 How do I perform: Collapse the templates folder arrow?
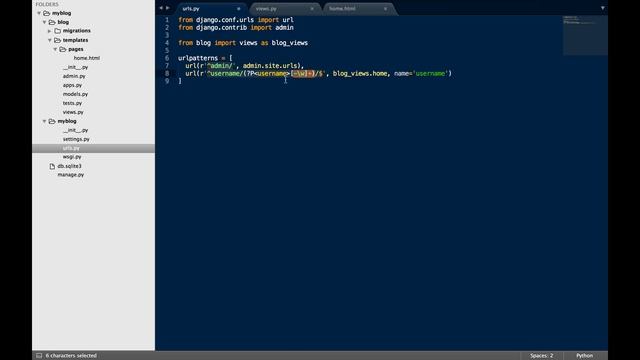[50, 40]
